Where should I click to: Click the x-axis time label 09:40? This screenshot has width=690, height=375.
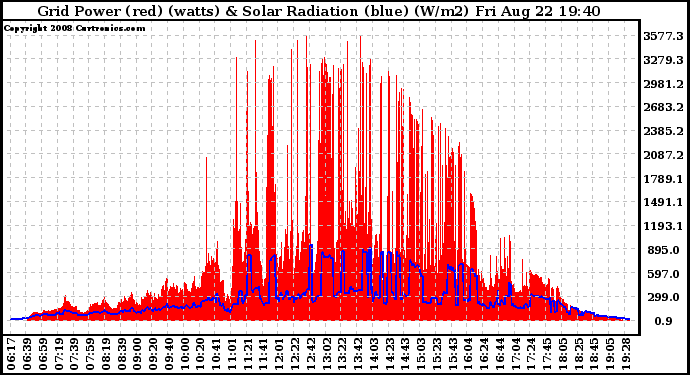[x=169, y=354]
